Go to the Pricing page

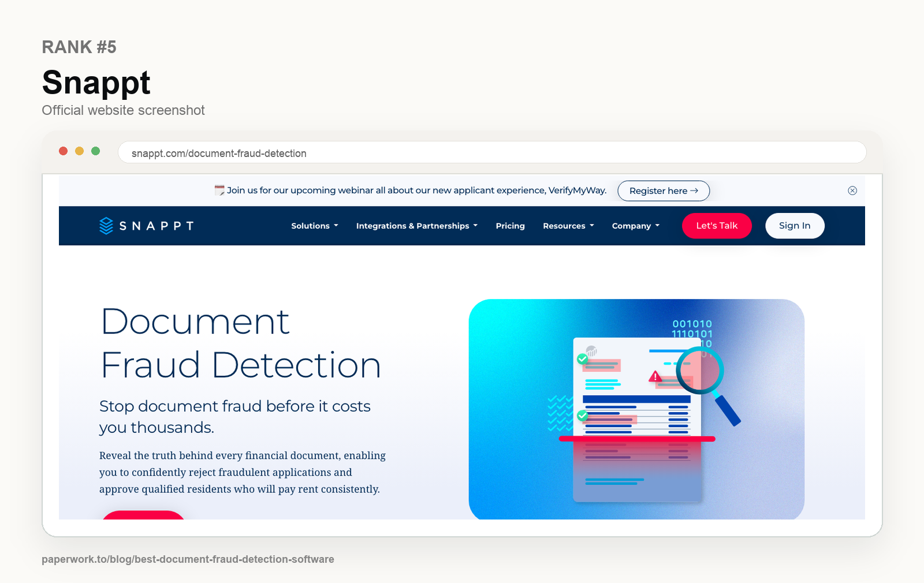tap(511, 226)
